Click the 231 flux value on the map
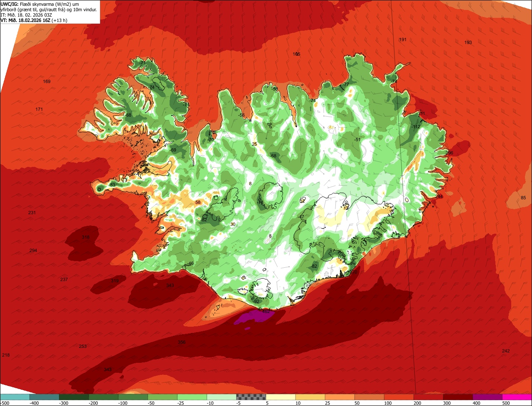The width and height of the screenshot is (532, 406). tap(32, 213)
